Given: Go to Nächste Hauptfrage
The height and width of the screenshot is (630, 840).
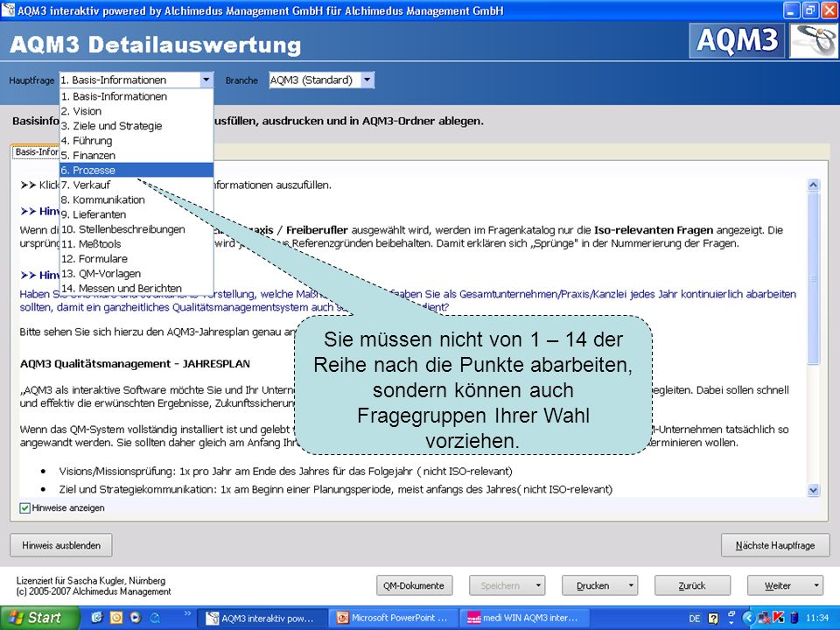Looking at the screenshot, I should [x=775, y=545].
